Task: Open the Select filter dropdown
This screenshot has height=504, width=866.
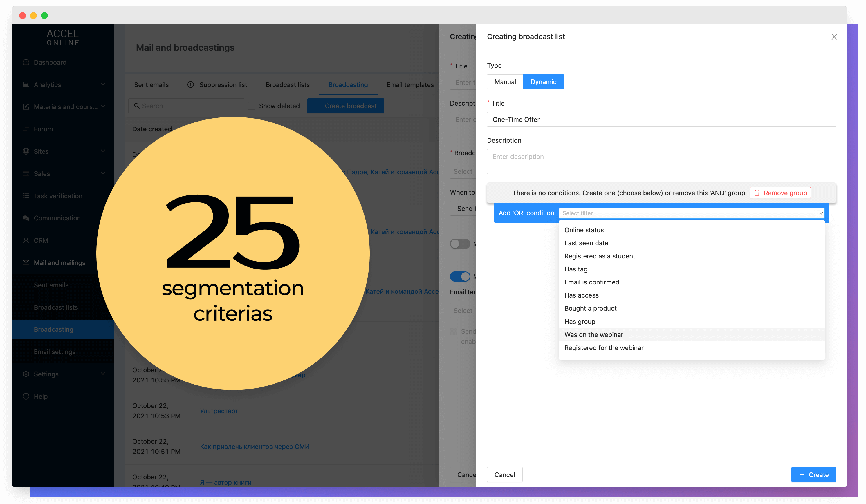Action: pyautogui.click(x=692, y=213)
